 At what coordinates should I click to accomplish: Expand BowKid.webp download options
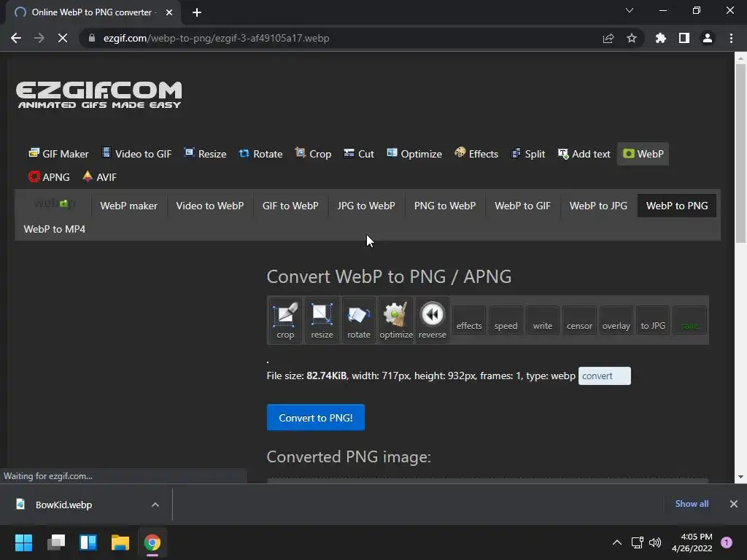155,505
